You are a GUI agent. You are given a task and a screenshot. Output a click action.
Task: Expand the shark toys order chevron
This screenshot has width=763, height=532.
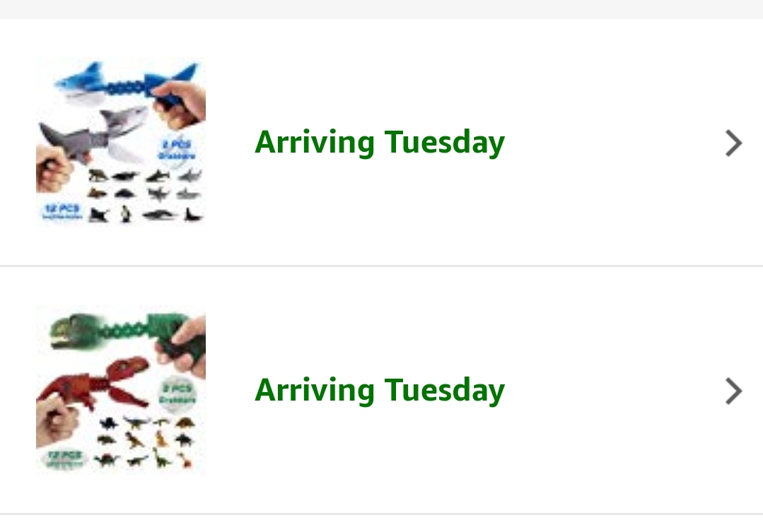pyautogui.click(x=734, y=143)
